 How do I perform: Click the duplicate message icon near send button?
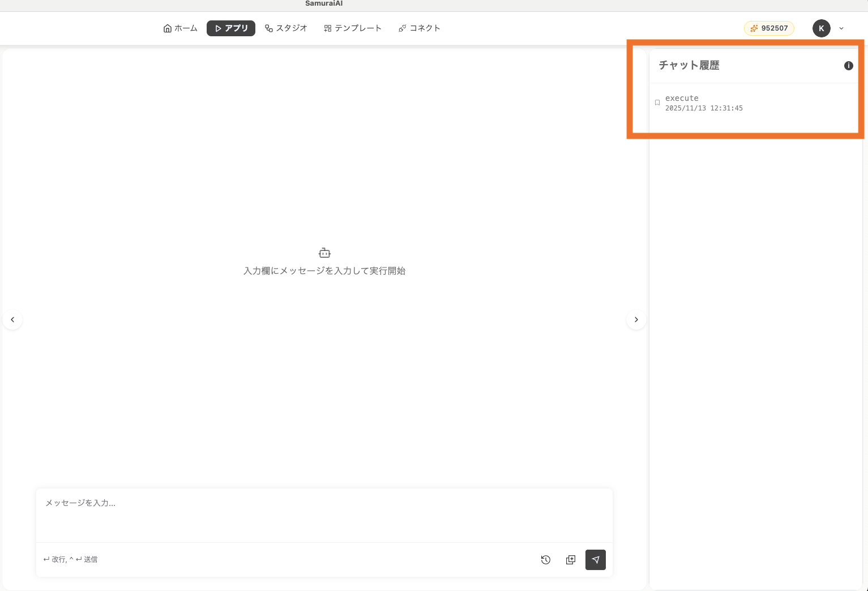coord(570,559)
